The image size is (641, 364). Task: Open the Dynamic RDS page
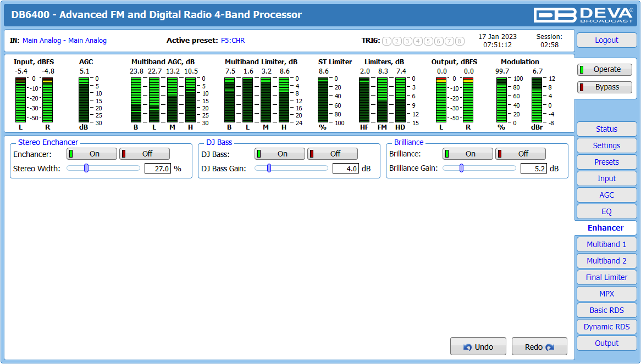point(607,327)
